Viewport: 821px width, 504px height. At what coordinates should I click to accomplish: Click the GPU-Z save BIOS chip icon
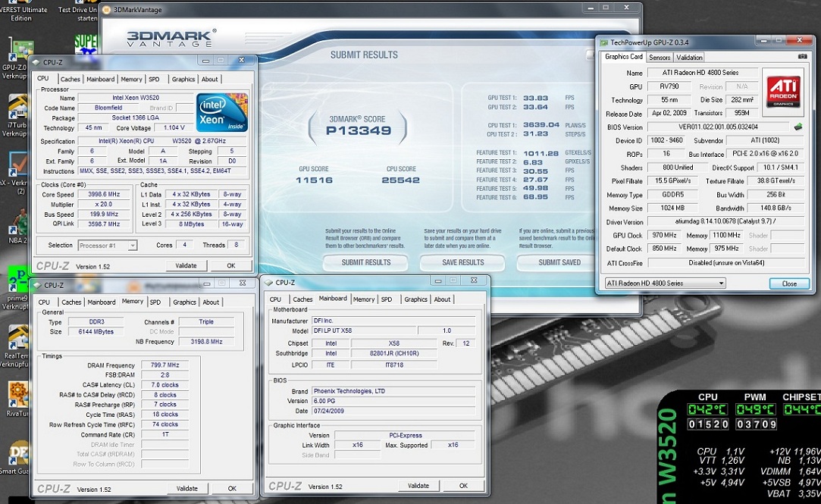tap(798, 127)
